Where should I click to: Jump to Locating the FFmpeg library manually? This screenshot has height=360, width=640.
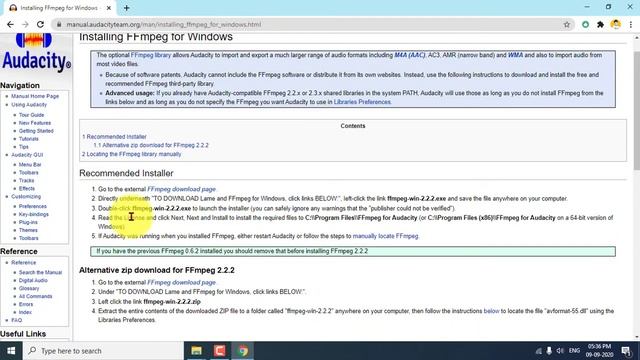(131, 154)
